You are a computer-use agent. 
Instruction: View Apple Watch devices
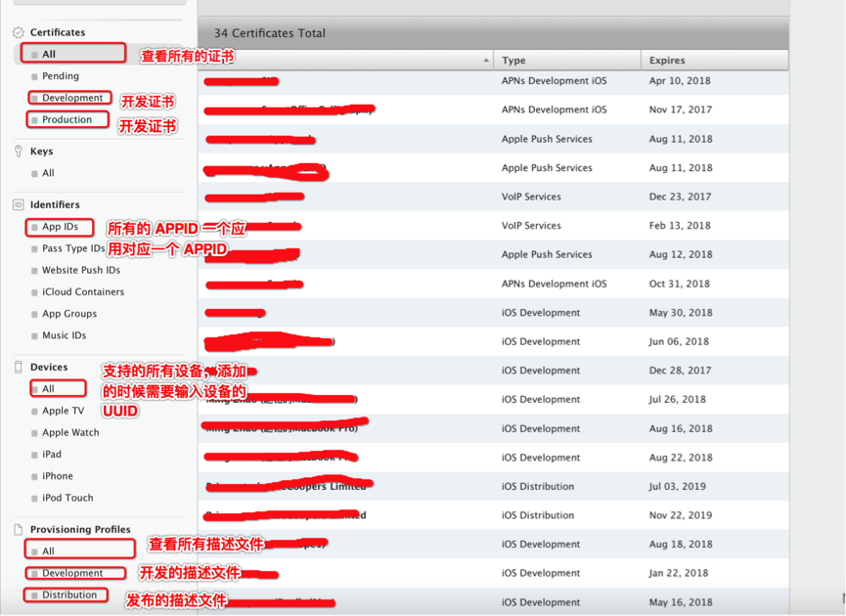coord(70,432)
